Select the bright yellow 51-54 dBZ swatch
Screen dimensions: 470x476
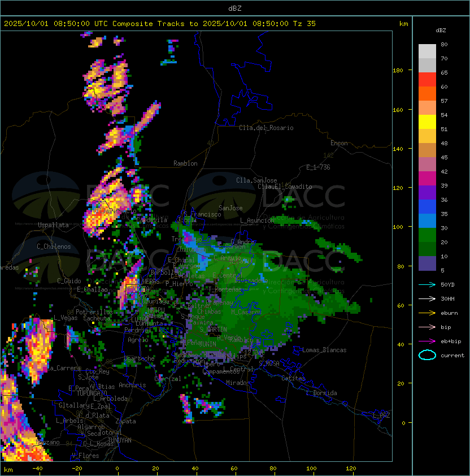tap(427, 122)
